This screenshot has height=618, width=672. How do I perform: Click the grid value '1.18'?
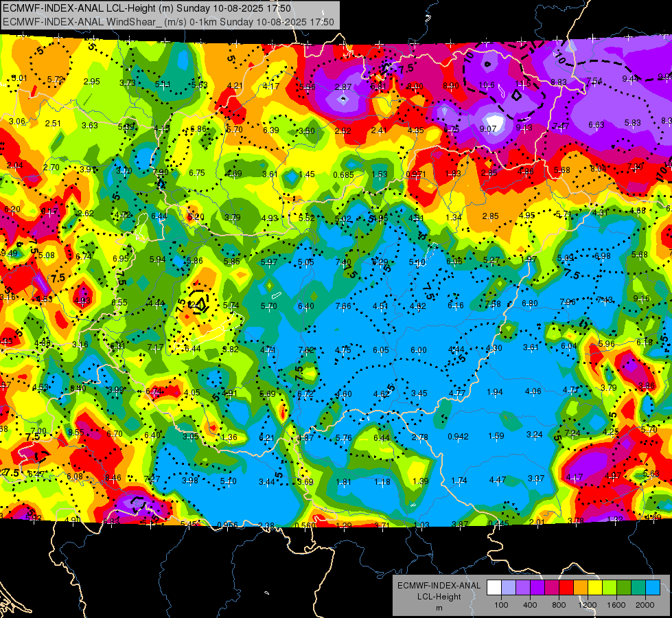[382, 481]
